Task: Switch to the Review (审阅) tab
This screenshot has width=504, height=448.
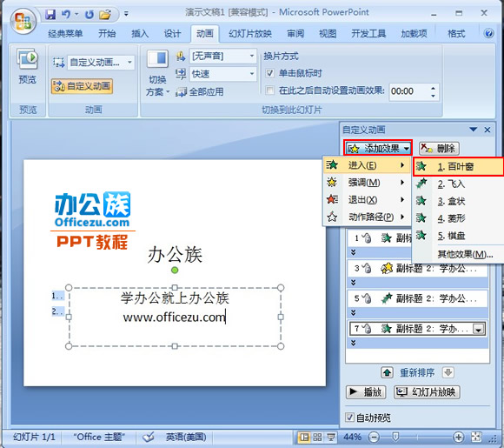Action: (295, 33)
